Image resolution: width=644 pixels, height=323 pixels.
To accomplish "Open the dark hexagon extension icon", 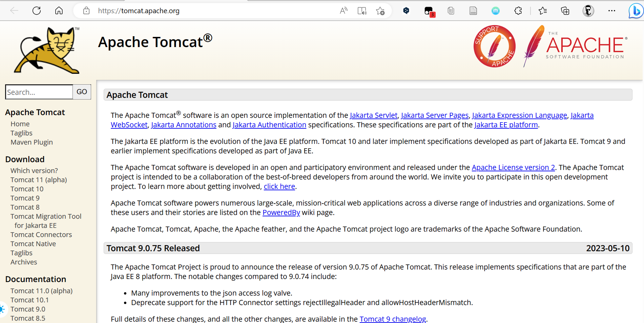I will coord(406,11).
